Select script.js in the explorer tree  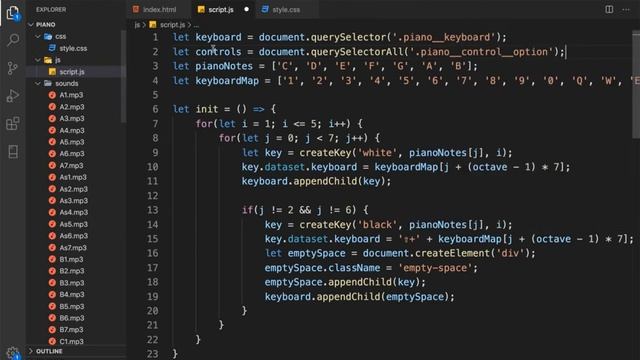point(72,71)
